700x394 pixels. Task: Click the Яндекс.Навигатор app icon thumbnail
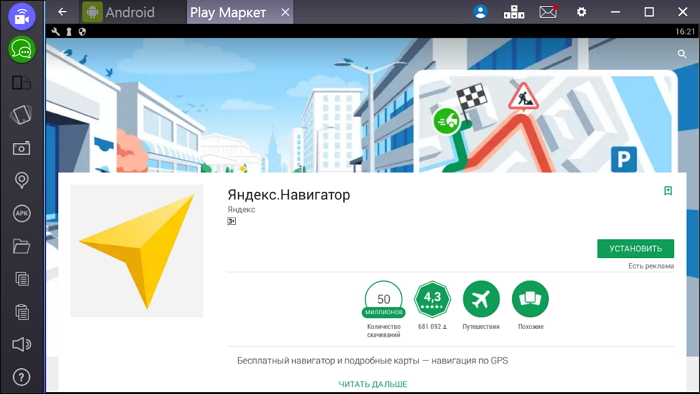point(137,251)
